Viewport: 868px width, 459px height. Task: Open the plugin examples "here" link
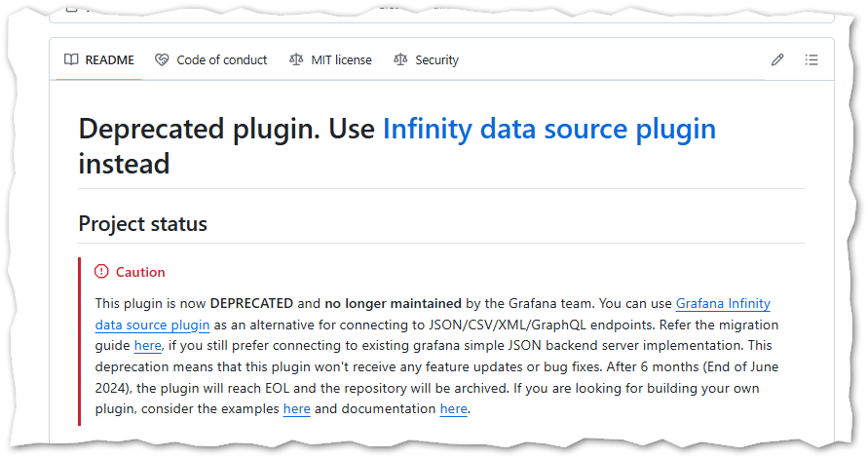[x=296, y=409]
